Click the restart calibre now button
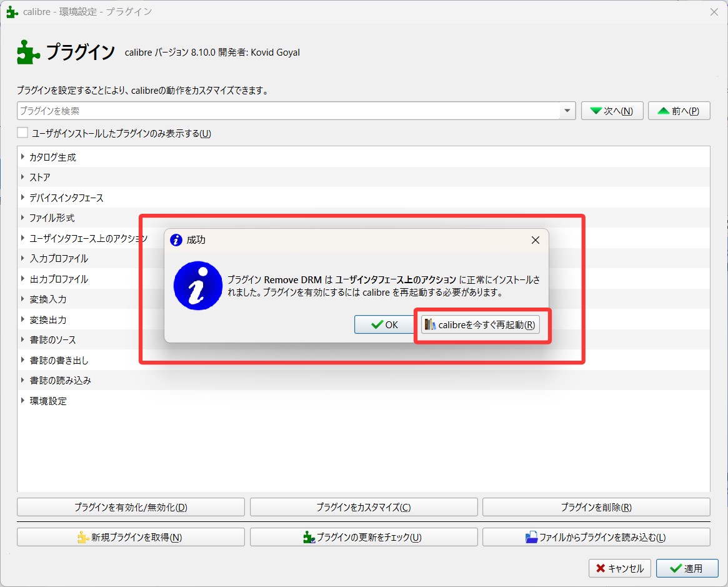Image resolution: width=728 pixels, height=587 pixels. click(x=480, y=325)
